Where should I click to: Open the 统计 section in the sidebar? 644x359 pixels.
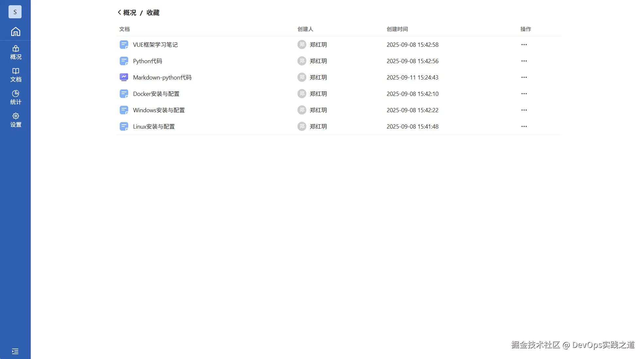[15, 97]
